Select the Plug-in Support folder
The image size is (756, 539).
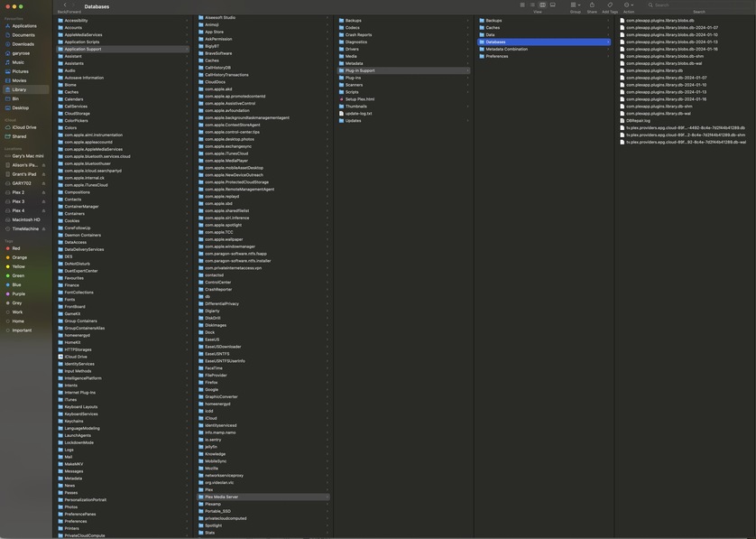coord(403,71)
